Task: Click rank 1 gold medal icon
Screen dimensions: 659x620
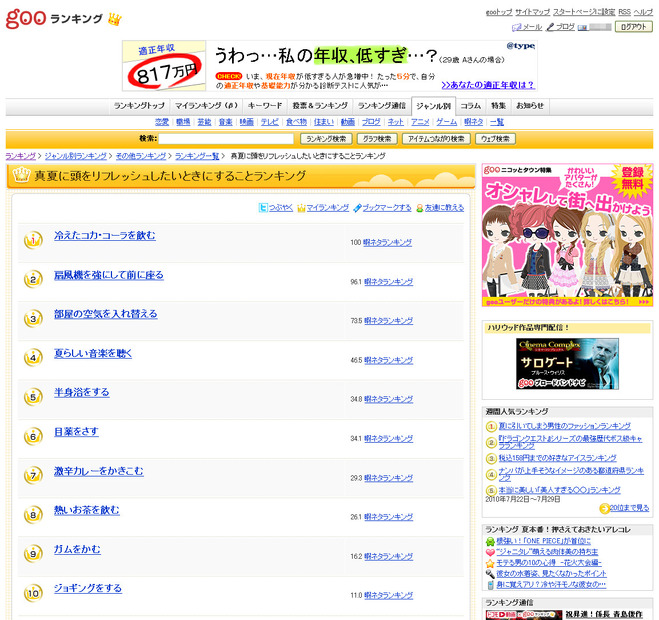Action: click(x=33, y=240)
